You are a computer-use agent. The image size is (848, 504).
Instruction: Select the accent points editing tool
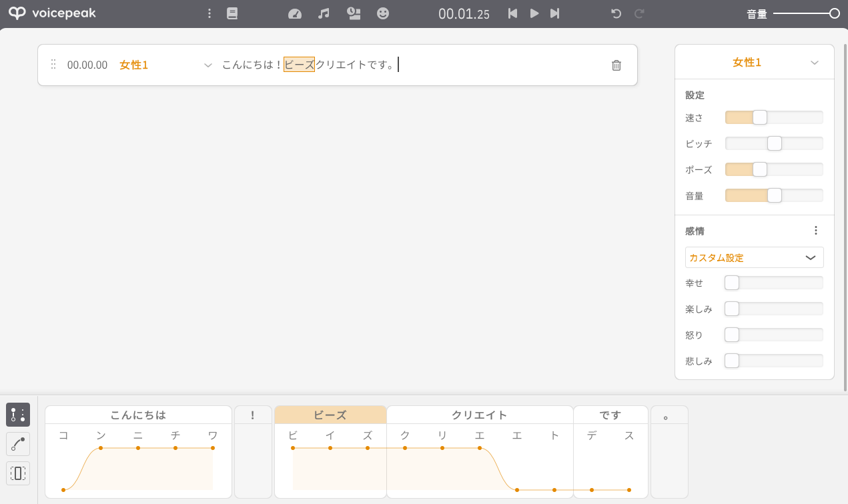18,415
